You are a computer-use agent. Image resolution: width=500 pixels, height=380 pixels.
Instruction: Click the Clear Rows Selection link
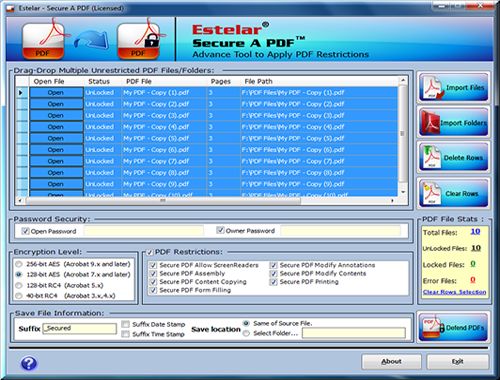(x=454, y=292)
